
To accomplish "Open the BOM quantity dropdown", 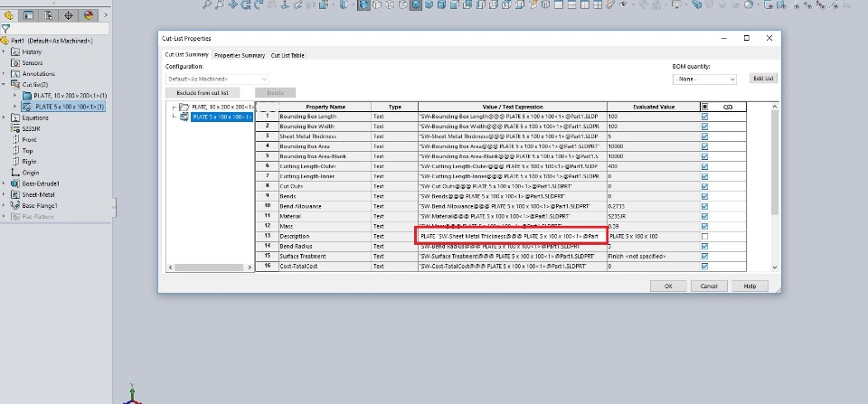I will 704,80.
